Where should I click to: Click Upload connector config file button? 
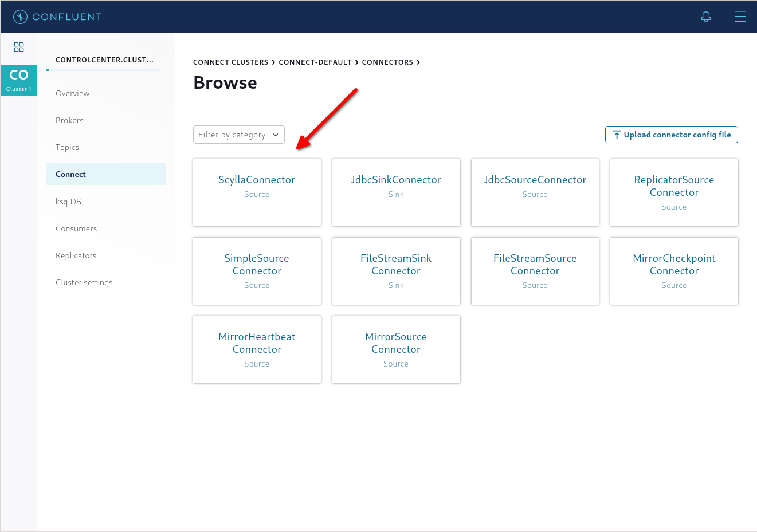click(x=671, y=135)
